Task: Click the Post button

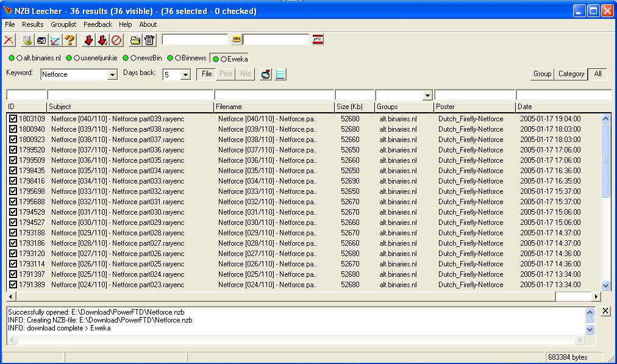Action: click(226, 74)
